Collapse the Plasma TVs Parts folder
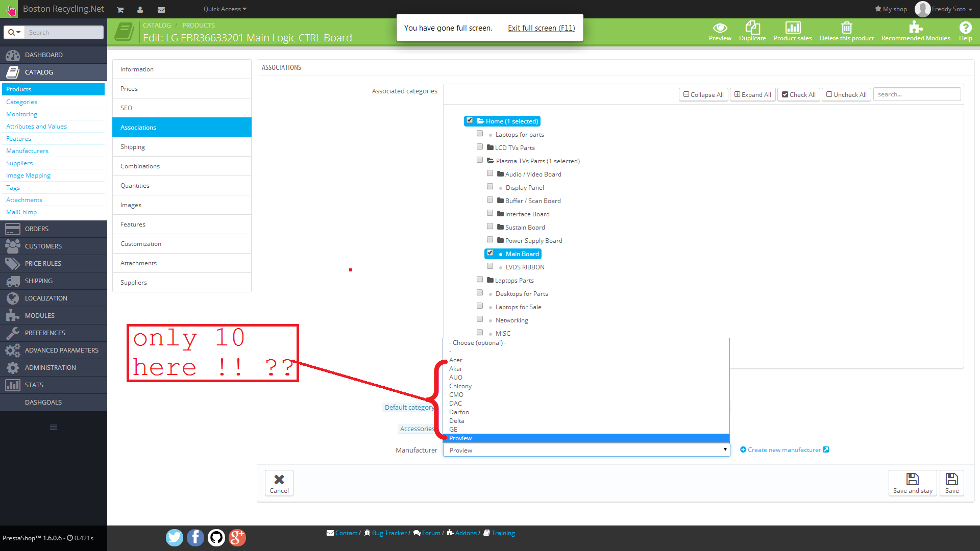The width and height of the screenshot is (980, 551). pos(491,161)
